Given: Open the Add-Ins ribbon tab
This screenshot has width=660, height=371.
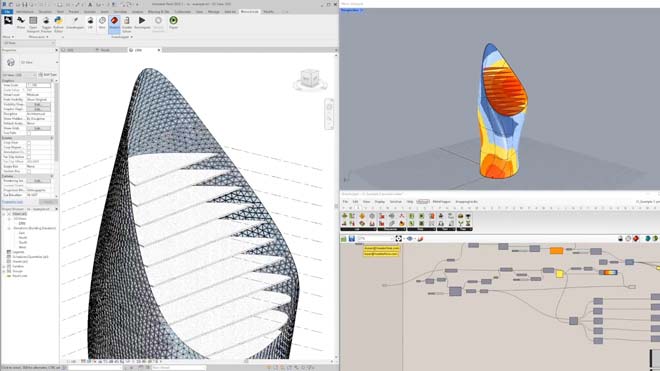Looking at the screenshot, I should (x=230, y=11).
